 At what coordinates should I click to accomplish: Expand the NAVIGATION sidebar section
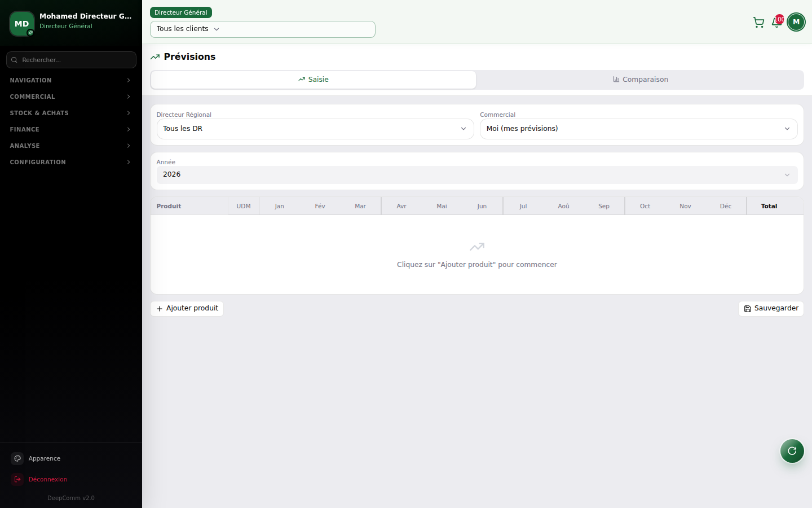tap(71, 80)
